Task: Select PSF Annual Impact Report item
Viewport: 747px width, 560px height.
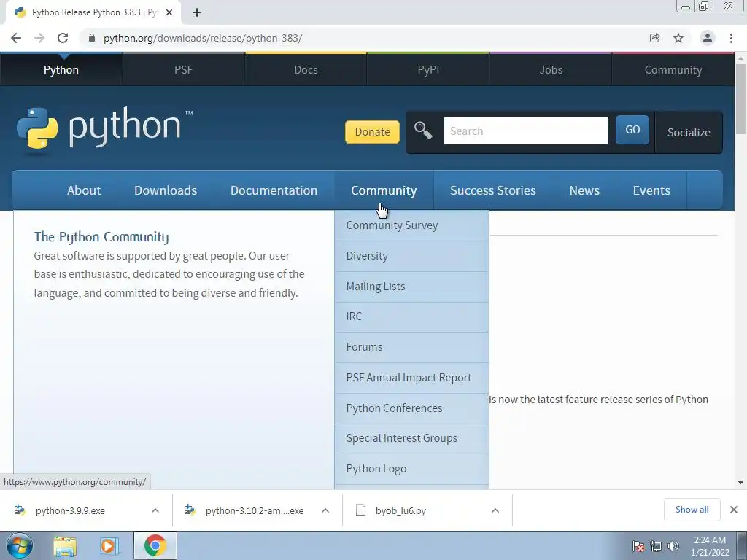Action: (411, 378)
